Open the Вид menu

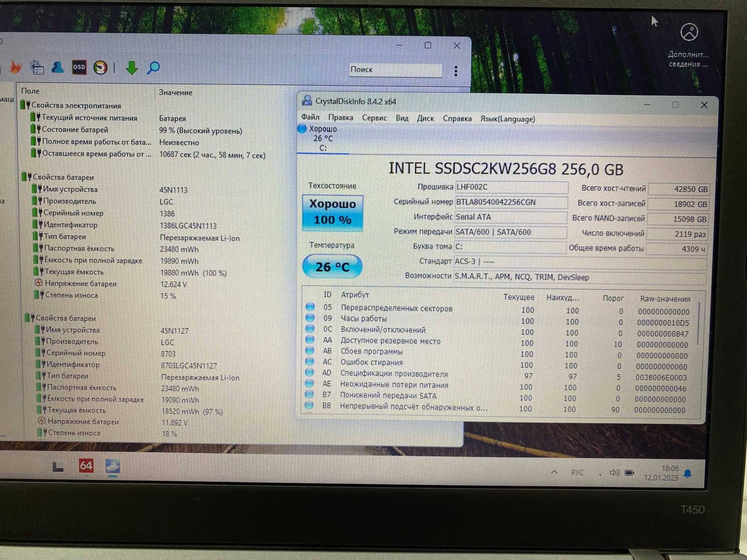[x=402, y=118]
